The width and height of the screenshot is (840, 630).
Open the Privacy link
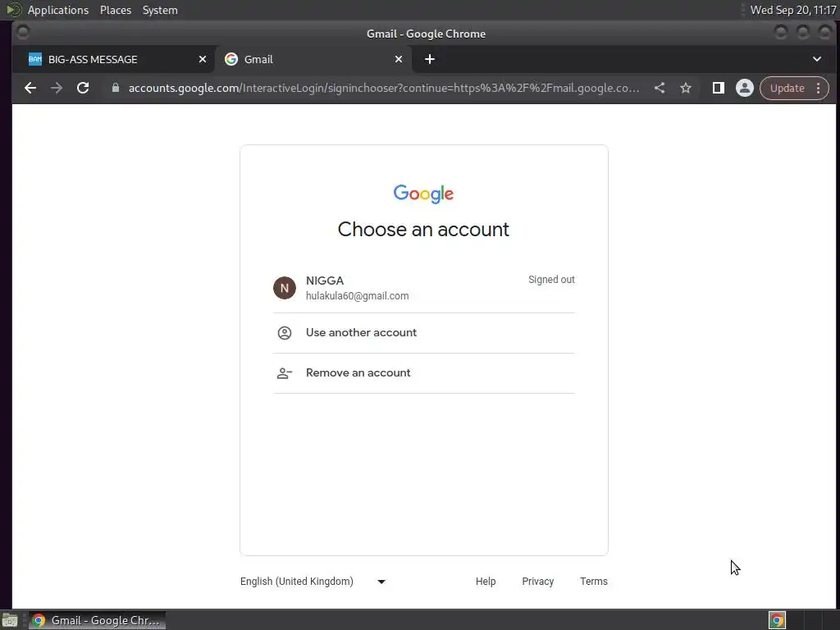coord(538,582)
